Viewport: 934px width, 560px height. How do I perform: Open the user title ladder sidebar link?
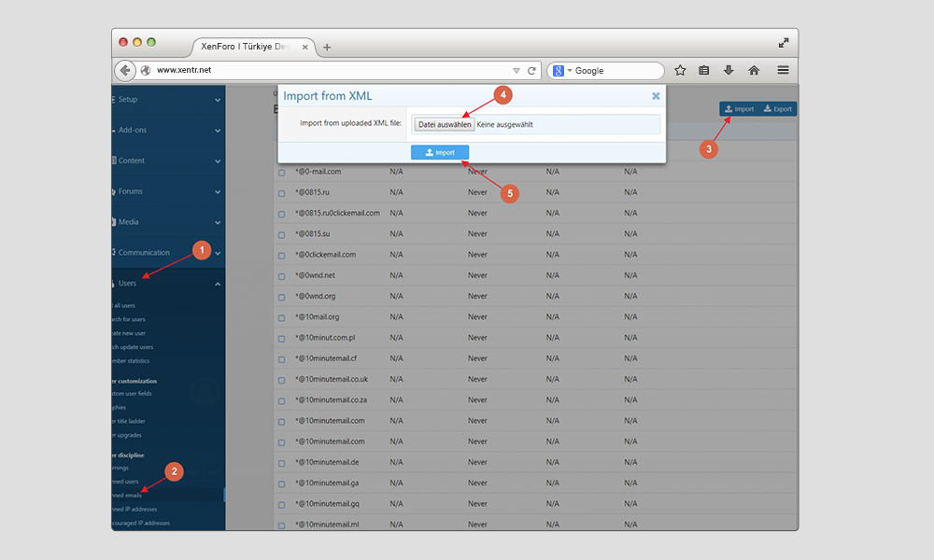[129, 421]
